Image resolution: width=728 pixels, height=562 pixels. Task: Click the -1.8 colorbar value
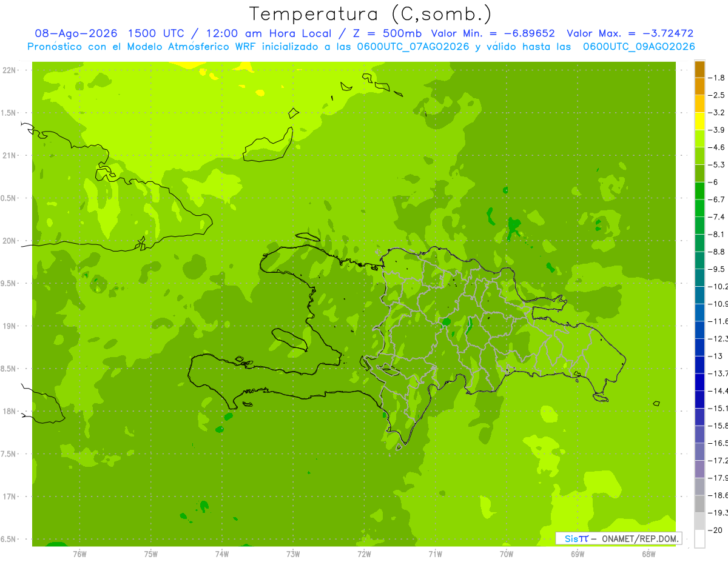coord(717,78)
